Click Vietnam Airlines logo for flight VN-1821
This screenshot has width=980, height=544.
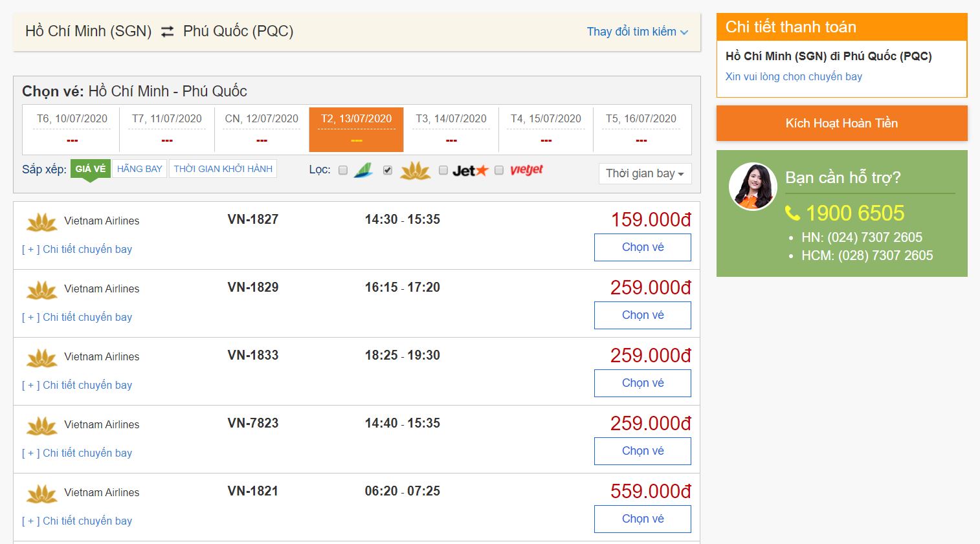(x=42, y=494)
